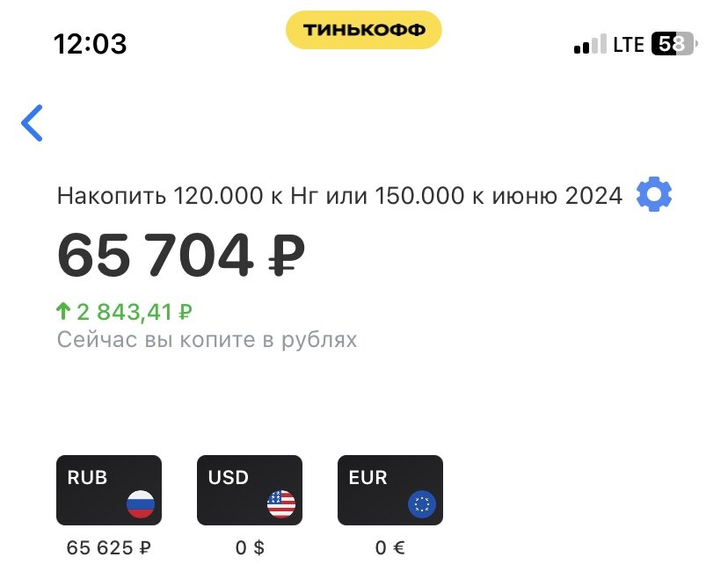Tap the goal text to edit target amount

point(339,195)
